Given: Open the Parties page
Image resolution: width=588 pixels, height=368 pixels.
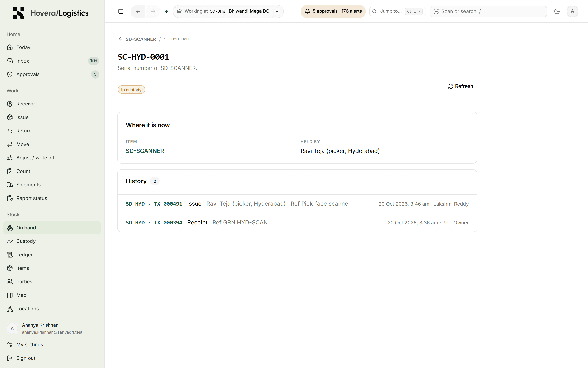Looking at the screenshot, I should click(52, 282).
